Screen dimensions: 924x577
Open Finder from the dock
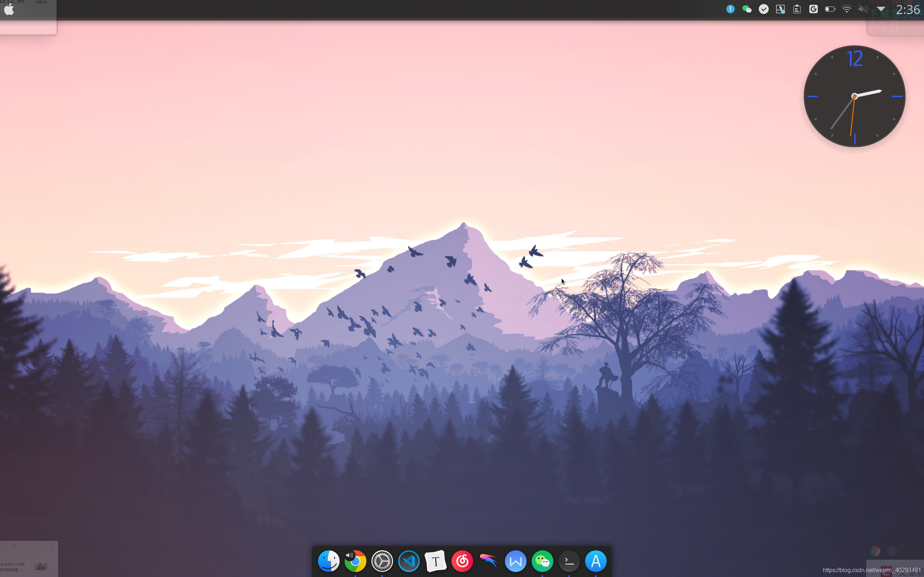tap(328, 561)
